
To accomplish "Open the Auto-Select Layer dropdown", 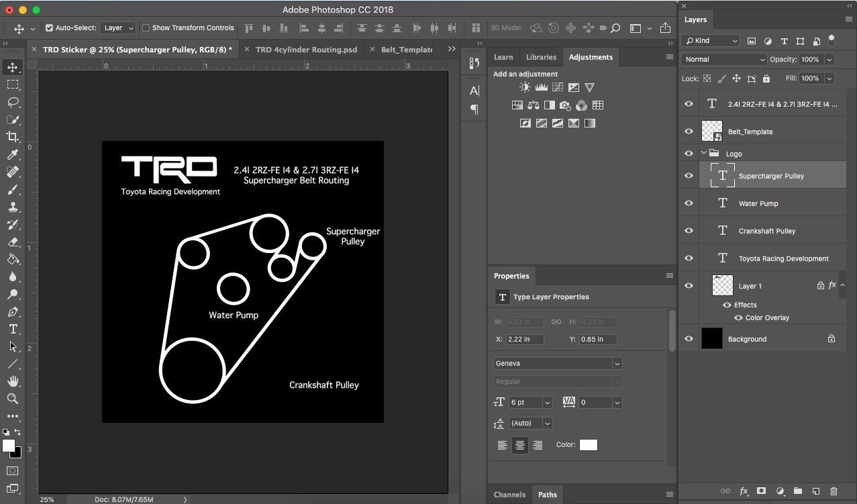I will (118, 28).
